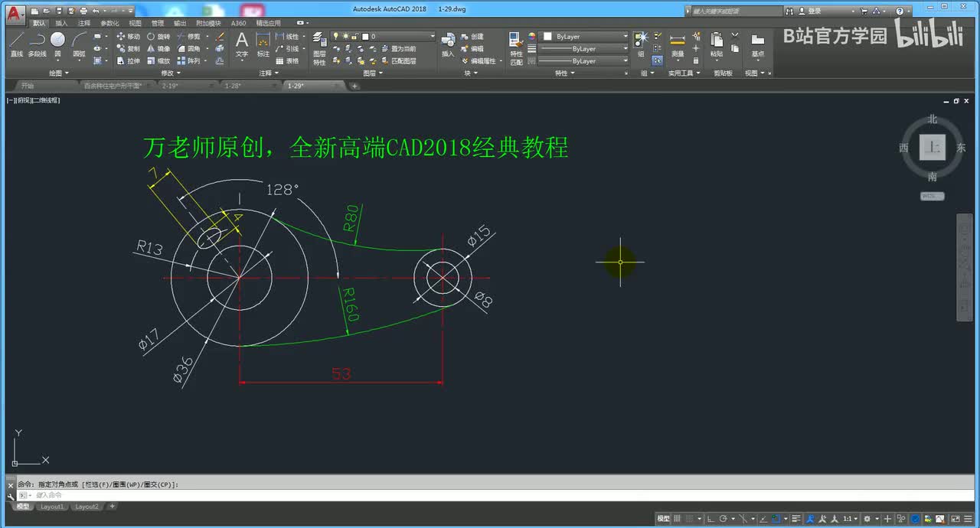The width and height of the screenshot is (980, 528).
Task: Insert a Table (表格)
Action: pos(288,60)
